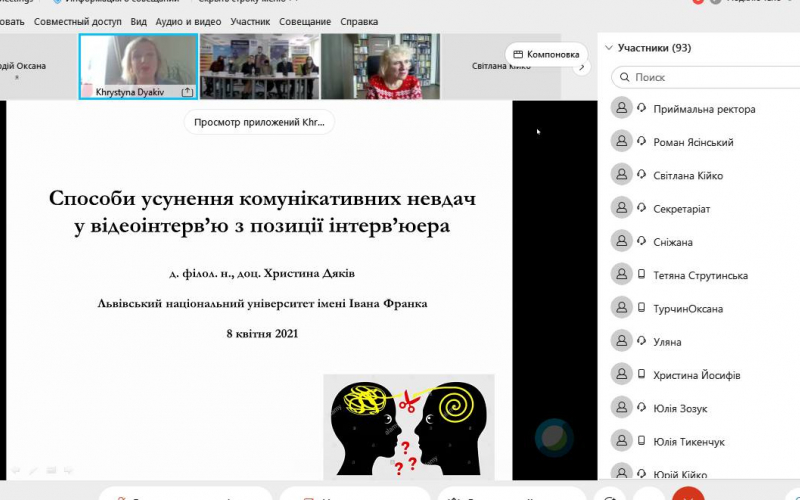This screenshot has height=500, width=800.
Task: Select the woman in red sweater video thumbnail
Action: point(380,66)
